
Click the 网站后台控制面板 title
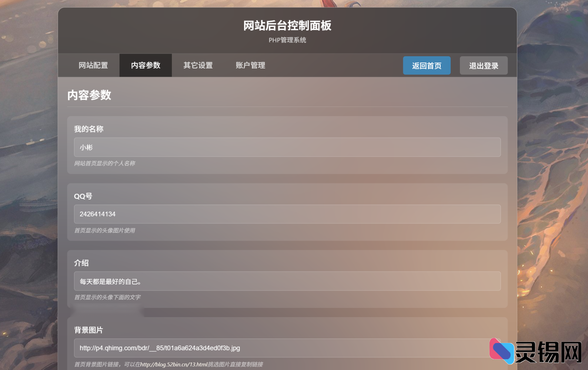pyautogui.click(x=287, y=26)
